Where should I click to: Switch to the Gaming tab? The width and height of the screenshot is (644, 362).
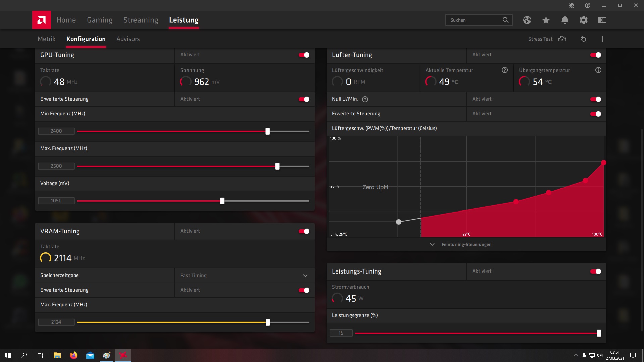pos(100,20)
